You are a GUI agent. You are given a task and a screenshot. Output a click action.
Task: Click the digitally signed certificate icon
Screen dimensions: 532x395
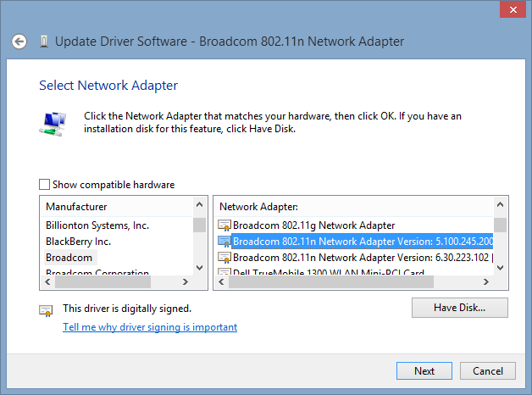click(x=46, y=310)
